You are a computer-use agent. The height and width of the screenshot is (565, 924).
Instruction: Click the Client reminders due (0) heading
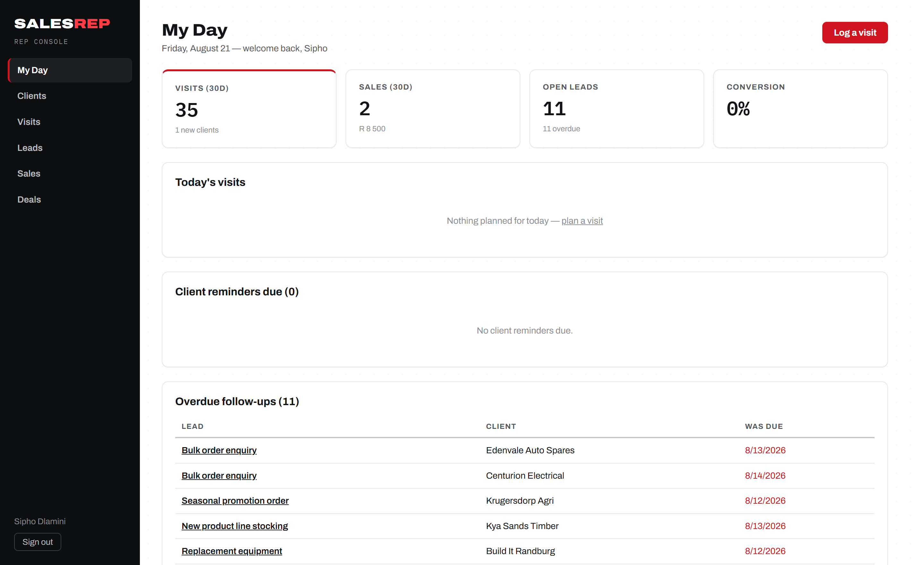[x=237, y=291]
